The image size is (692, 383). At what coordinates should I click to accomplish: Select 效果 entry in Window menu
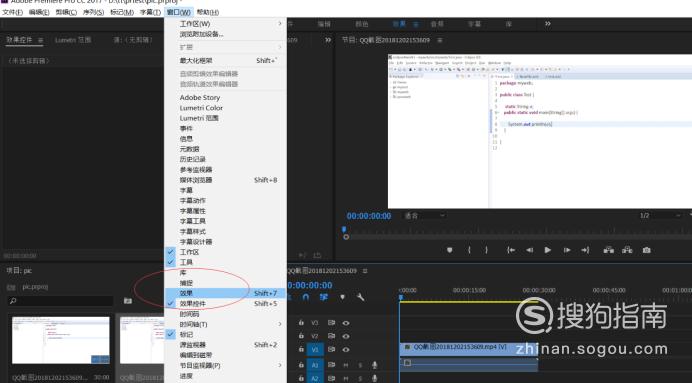[225, 293]
